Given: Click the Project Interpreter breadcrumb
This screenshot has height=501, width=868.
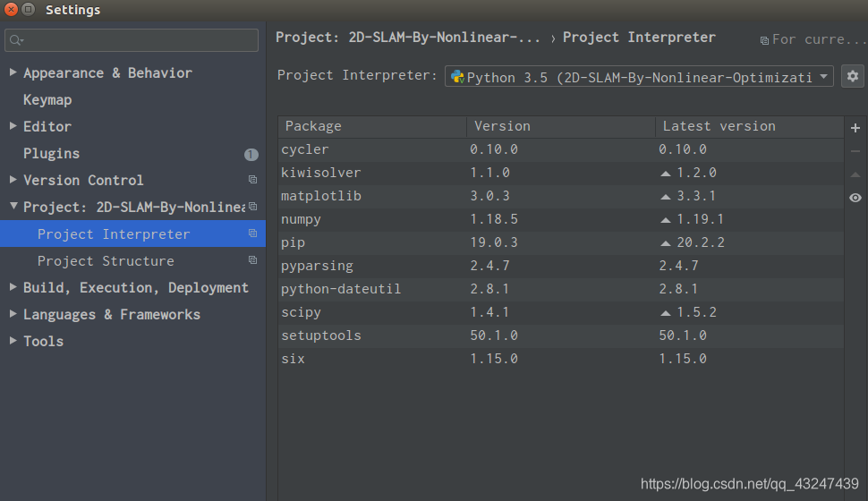Looking at the screenshot, I should pyautogui.click(x=639, y=37).
